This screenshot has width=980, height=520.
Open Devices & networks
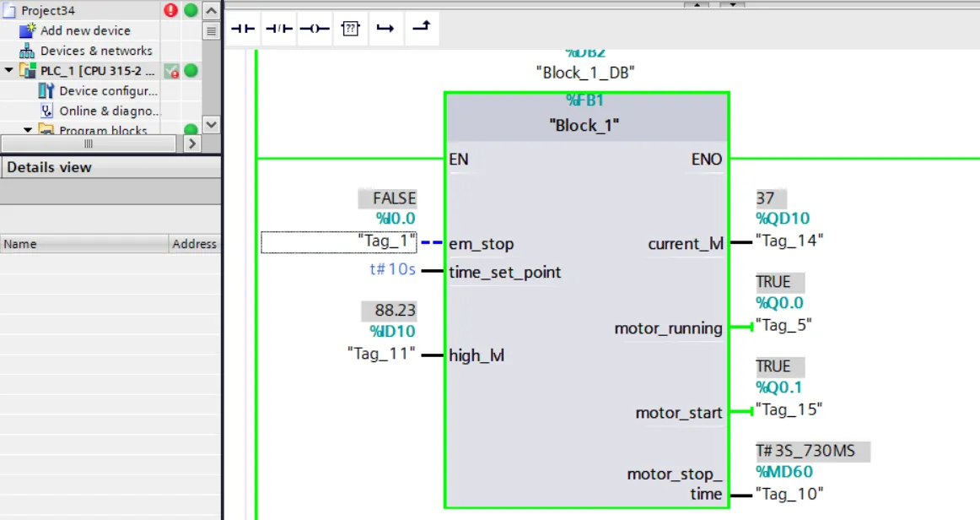click(x=96, y=51)
